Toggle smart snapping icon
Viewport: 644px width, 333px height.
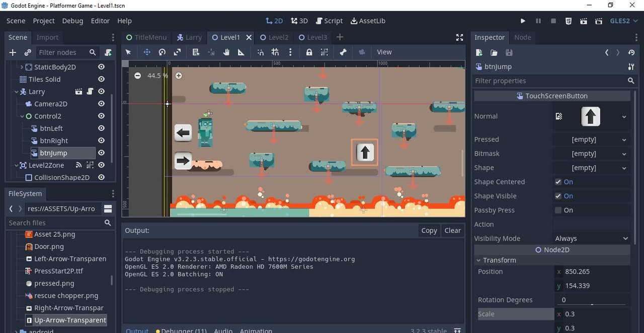(260, 52)
